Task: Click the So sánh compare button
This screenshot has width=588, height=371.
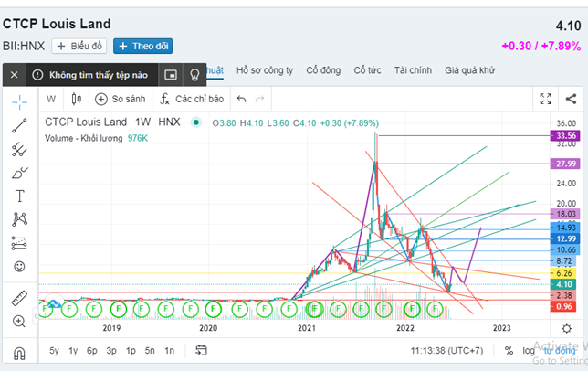Action: pos(120,99)
